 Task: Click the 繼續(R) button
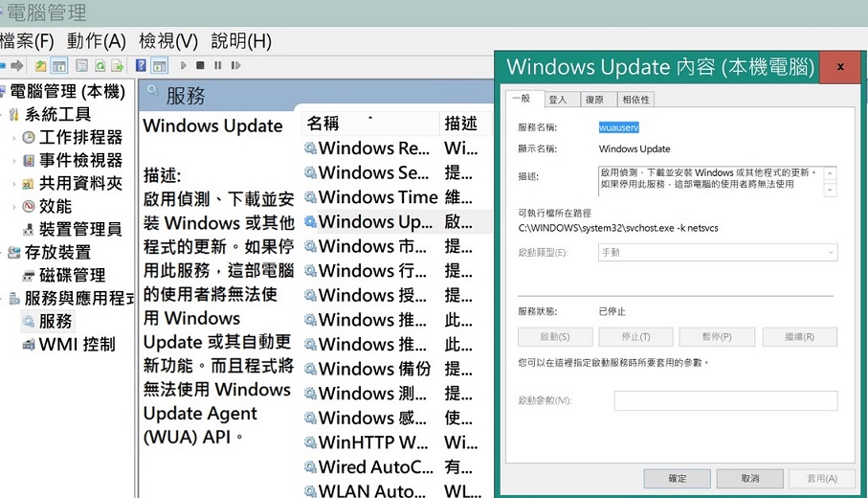click(x=800, y=337)
